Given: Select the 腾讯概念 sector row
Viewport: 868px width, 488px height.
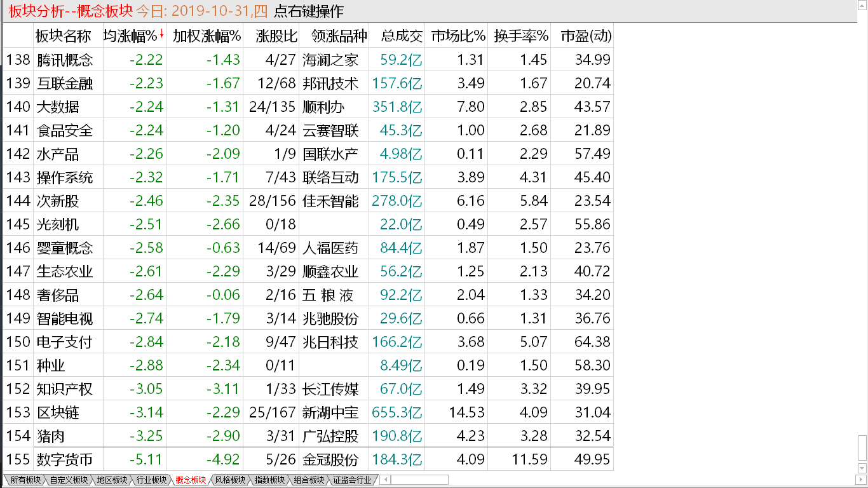Looking at the screenshot, I should pyautogui.click(x=308, y=60).
